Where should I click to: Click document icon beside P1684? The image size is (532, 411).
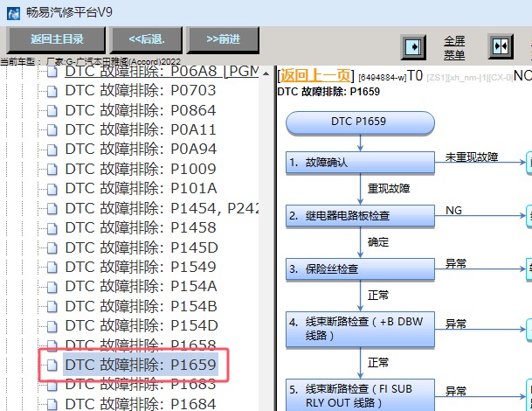pyautogui.click(x=52, y=405)
